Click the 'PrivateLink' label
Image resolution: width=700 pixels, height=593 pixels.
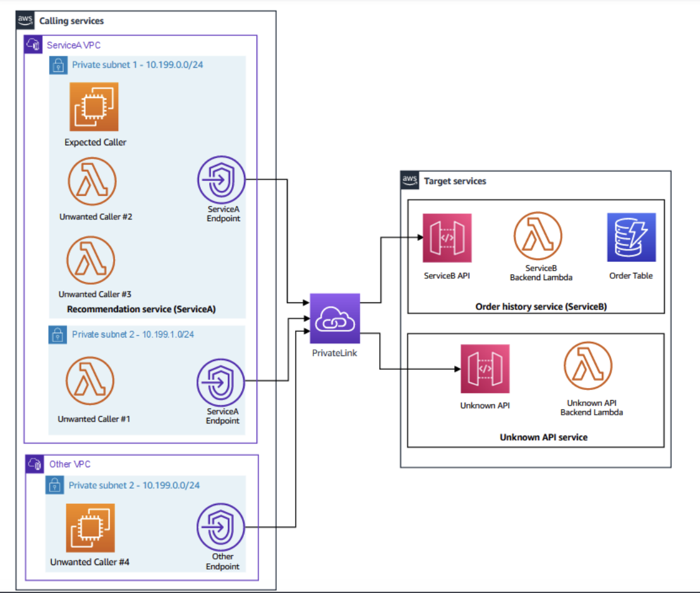pyautogui.click(x=334, y=353)
